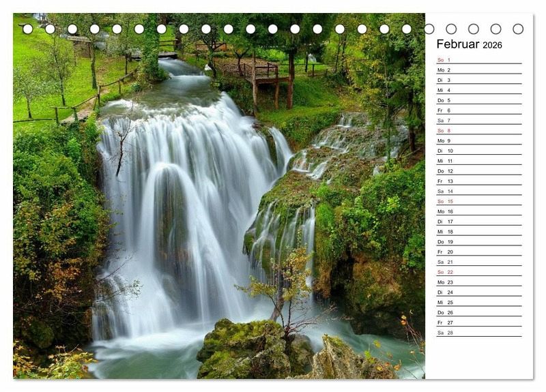The width and height of the screenshot is (546, 392).
Task: Select day row Fr 27
Action: (x=479, y=322)
